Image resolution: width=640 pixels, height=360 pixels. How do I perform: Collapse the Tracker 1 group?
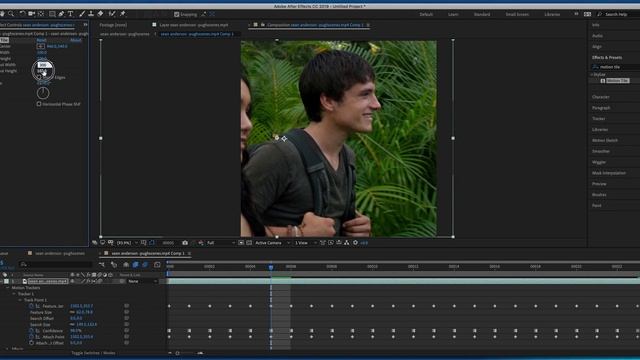(13, 294)
